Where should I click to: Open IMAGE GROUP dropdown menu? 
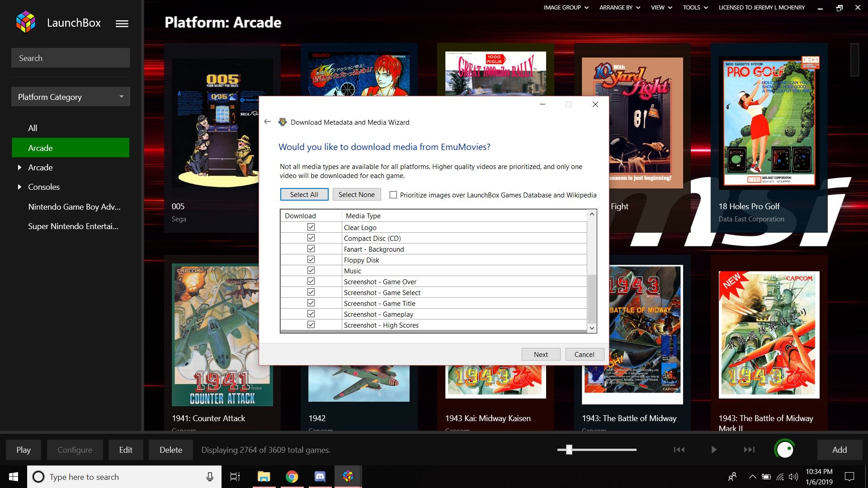(566, 7)
